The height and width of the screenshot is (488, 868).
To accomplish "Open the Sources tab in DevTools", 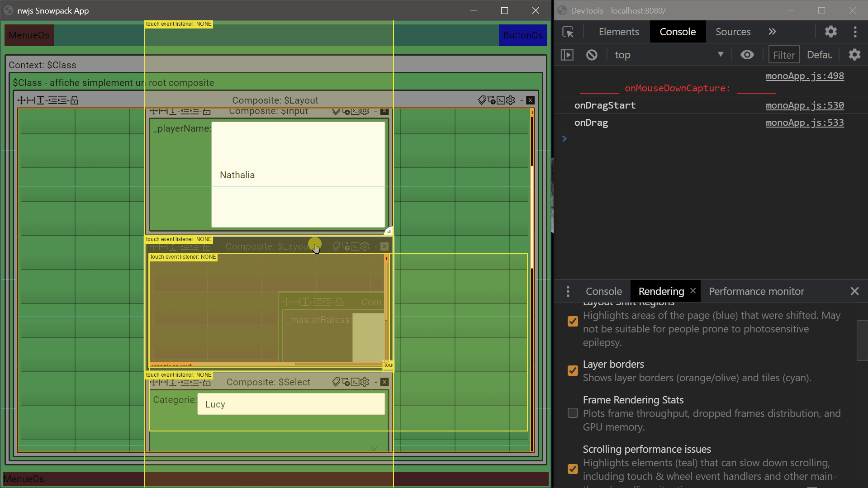I will [733, 32].
